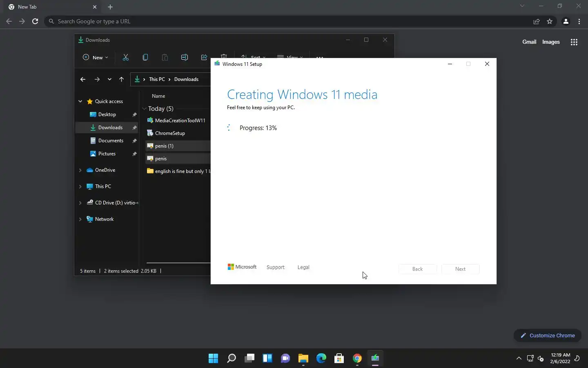Expand the CD Drive (D:) tree node

[x=80, y=203]
